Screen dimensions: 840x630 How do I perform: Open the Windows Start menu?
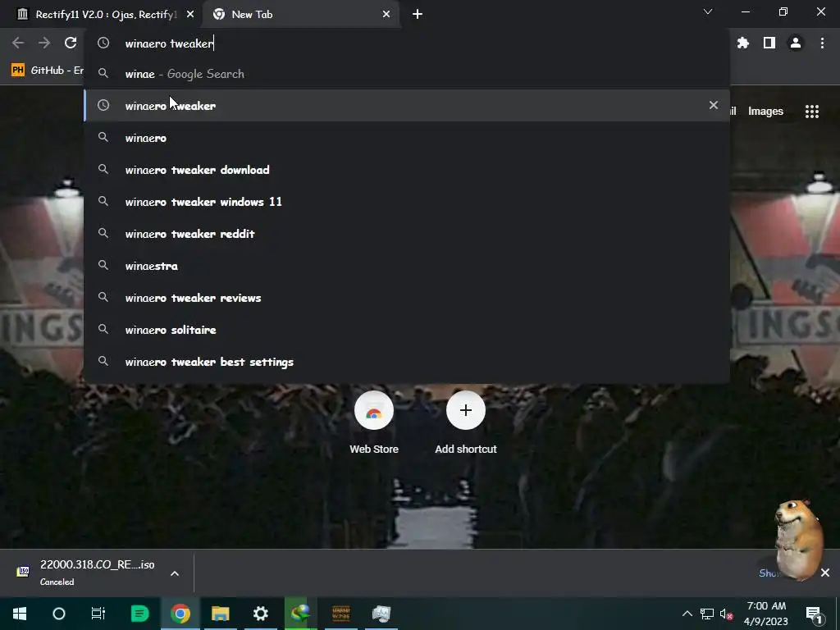pyautogui.click(x=20, y=614)
